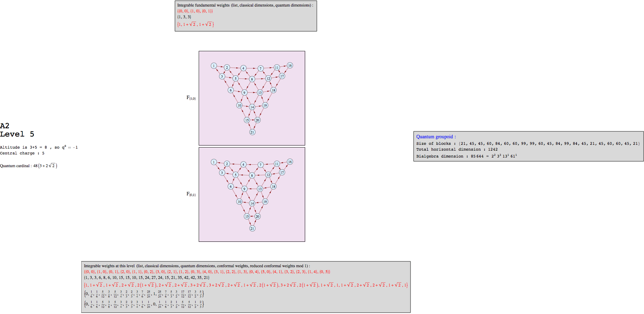Select node 17 in the F{1,0} graph
Viewport: 644px width, 314px height.
tap(282, 76)
